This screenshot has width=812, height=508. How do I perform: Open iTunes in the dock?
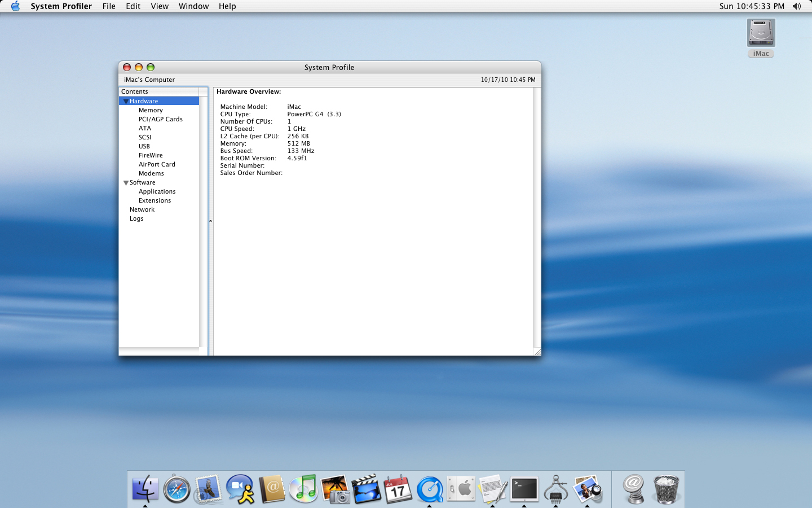pyautogui.click(x=303, y=489)
